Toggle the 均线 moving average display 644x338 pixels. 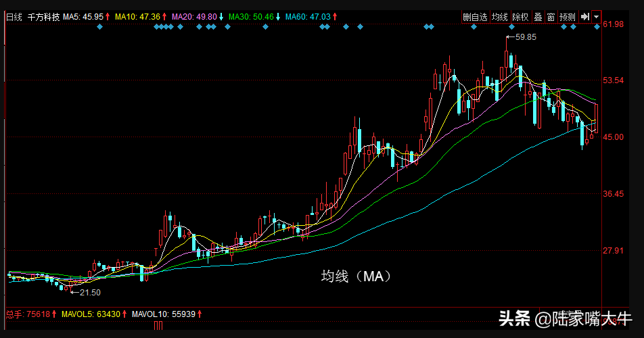tap(500, 16)
